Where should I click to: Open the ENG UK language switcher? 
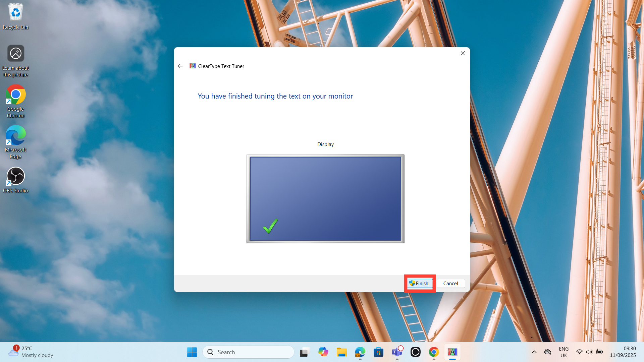coord(563,352)
